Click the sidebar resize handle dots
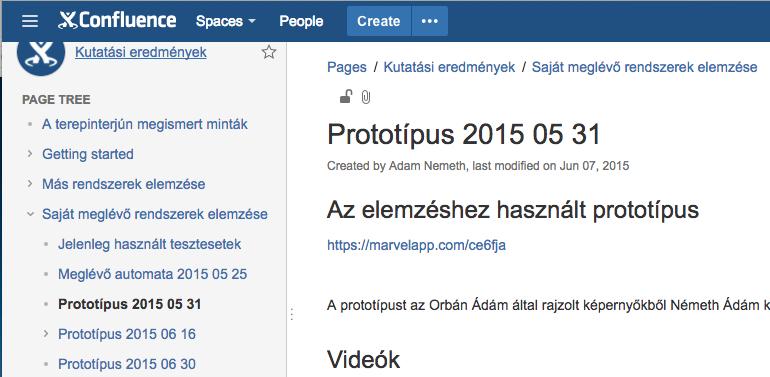Screen dimensions: 770x377 (292, 314)
